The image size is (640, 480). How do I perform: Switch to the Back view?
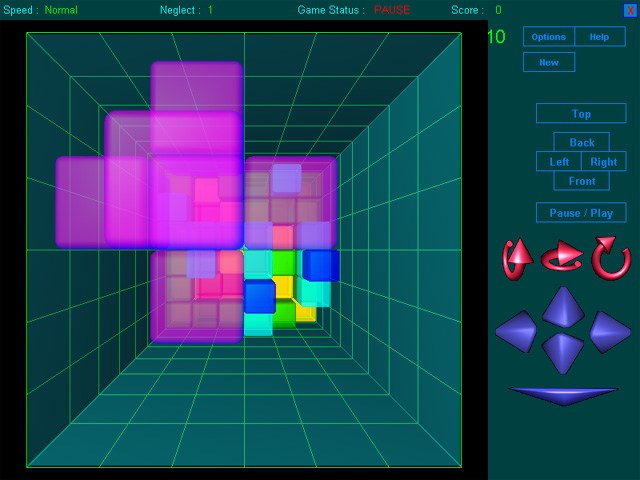click(x=581, y=142)
